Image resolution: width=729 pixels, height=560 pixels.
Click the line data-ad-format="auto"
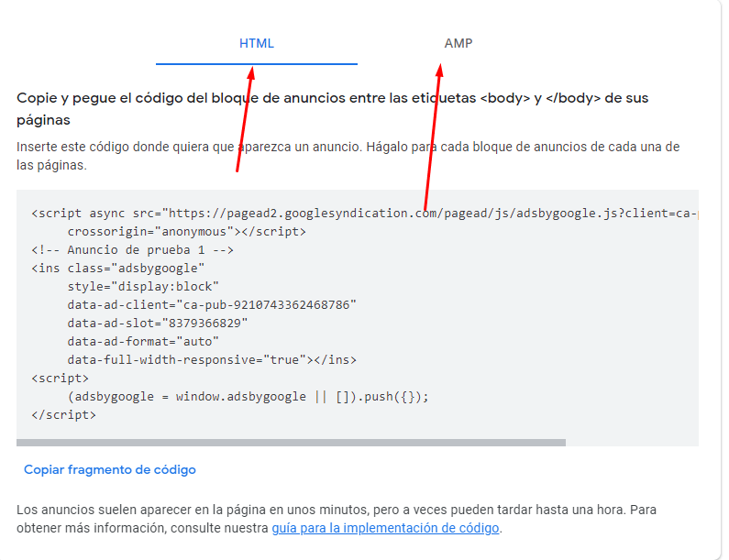coord(143,342)
